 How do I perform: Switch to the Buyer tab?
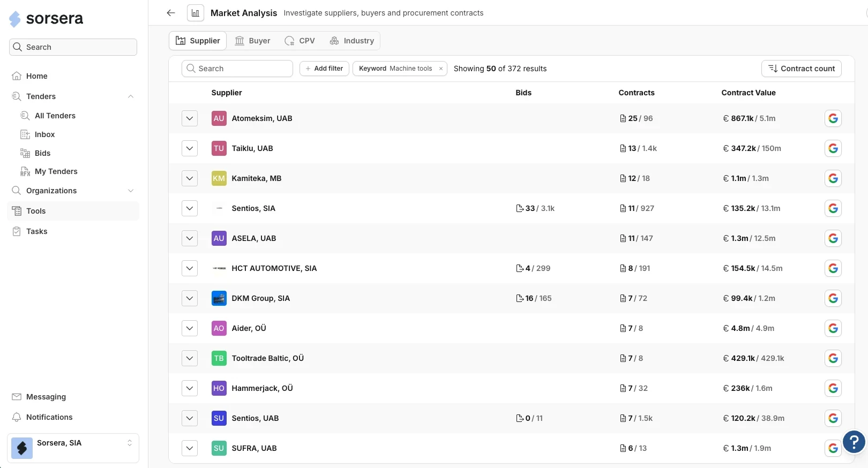tap(252, 41)
